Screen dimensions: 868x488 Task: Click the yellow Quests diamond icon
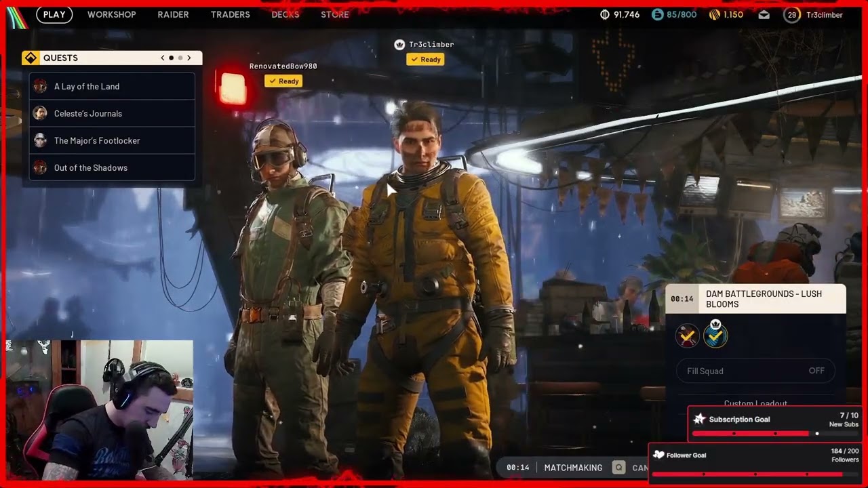coord(31,58)
